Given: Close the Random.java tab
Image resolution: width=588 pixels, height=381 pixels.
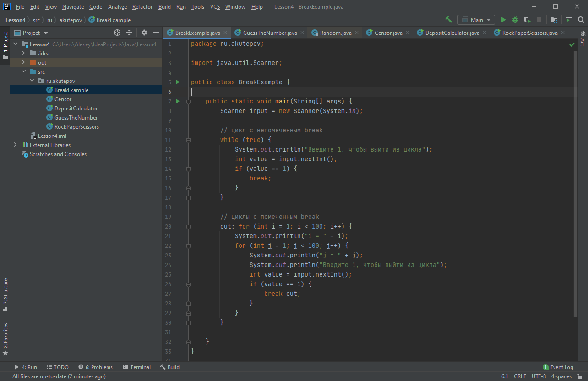Looking at the screenshot, I should (x=357, y=33).
